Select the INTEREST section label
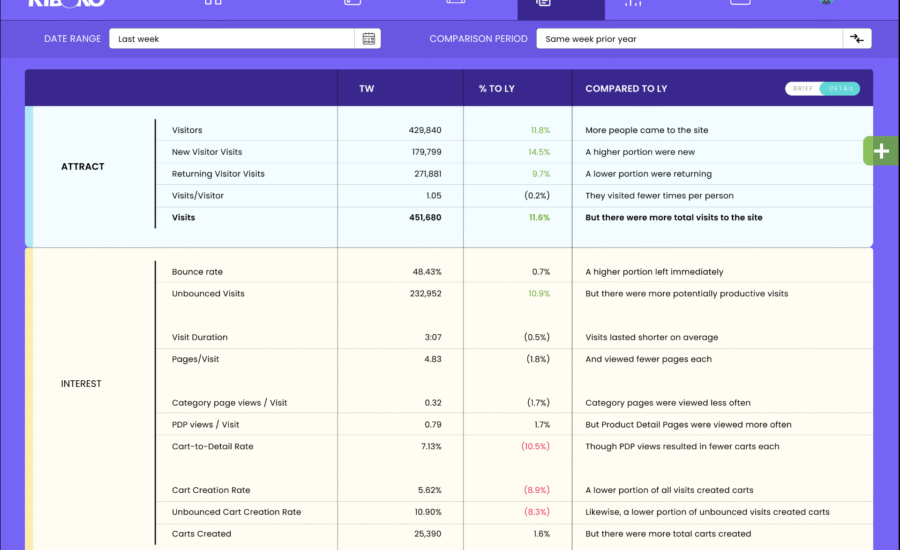 pyautogui.click(x=81, y=384)
